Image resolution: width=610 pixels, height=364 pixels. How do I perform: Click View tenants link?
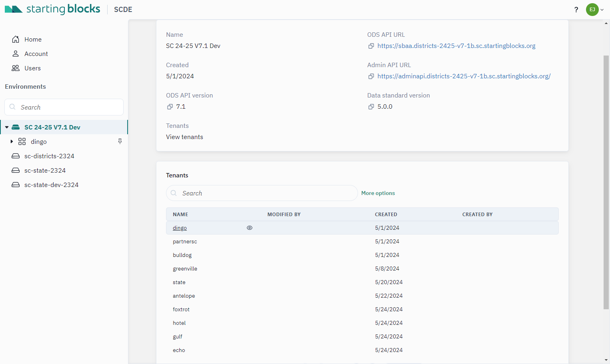tap(184, 137)
